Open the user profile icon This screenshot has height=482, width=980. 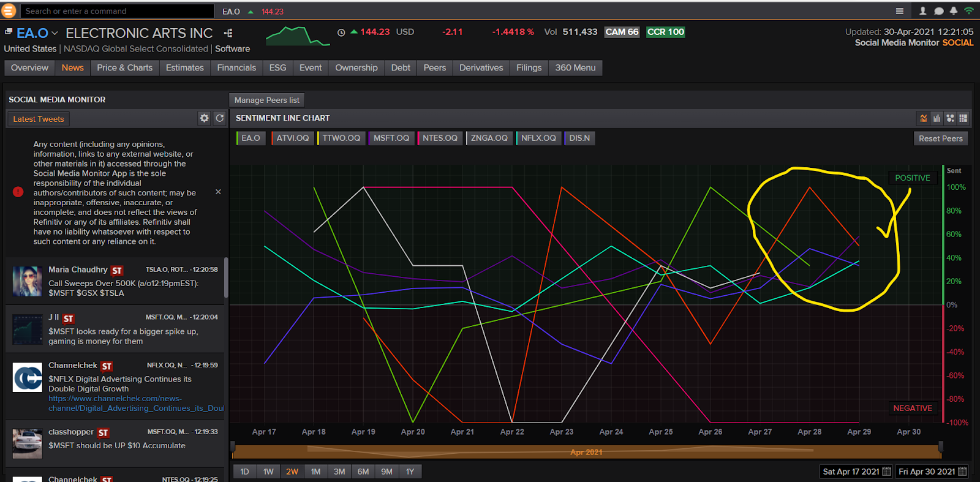923,11
